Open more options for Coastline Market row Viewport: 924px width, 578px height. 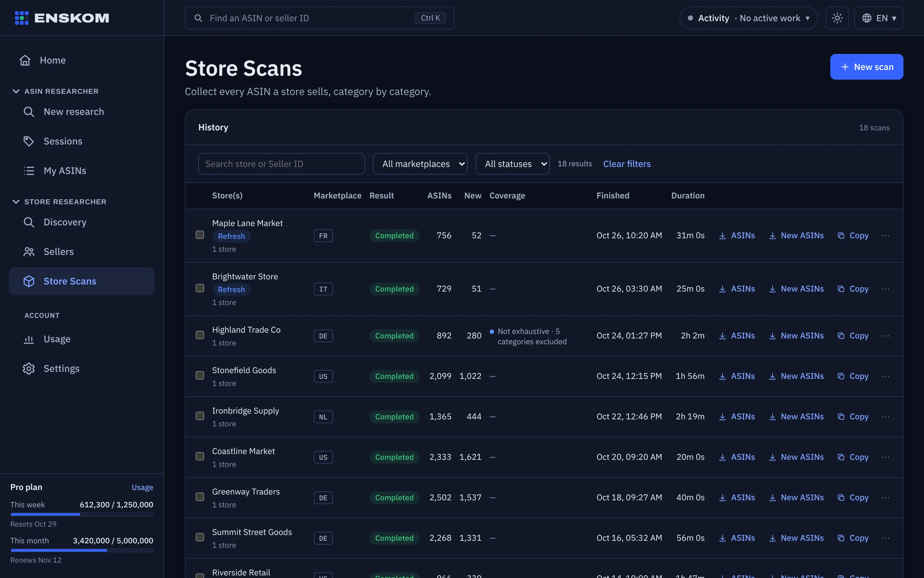pos(886,457)
